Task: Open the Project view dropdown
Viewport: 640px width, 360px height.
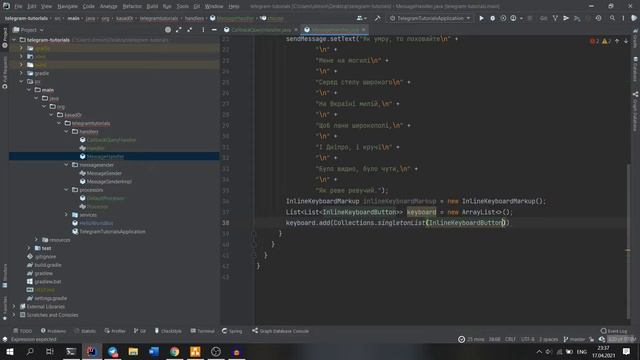Action: pos(28,30)
